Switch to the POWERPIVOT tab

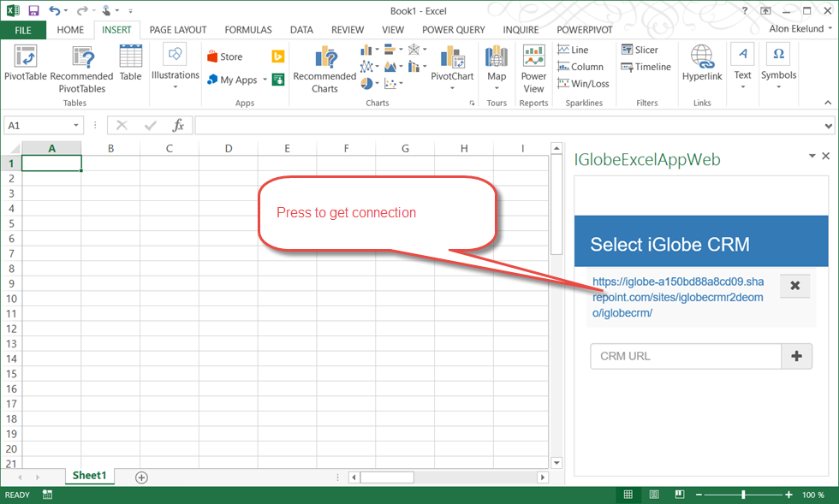[x=584, y=30]
